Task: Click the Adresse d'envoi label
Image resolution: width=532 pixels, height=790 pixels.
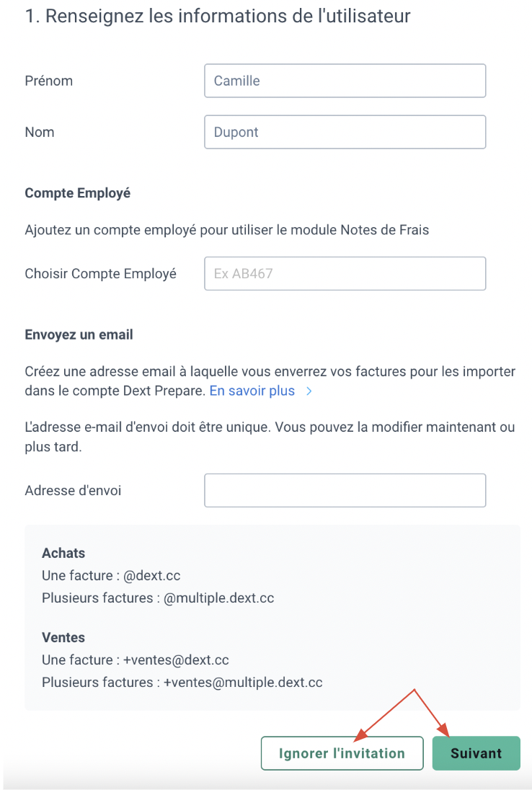Action: pos(73,490)
